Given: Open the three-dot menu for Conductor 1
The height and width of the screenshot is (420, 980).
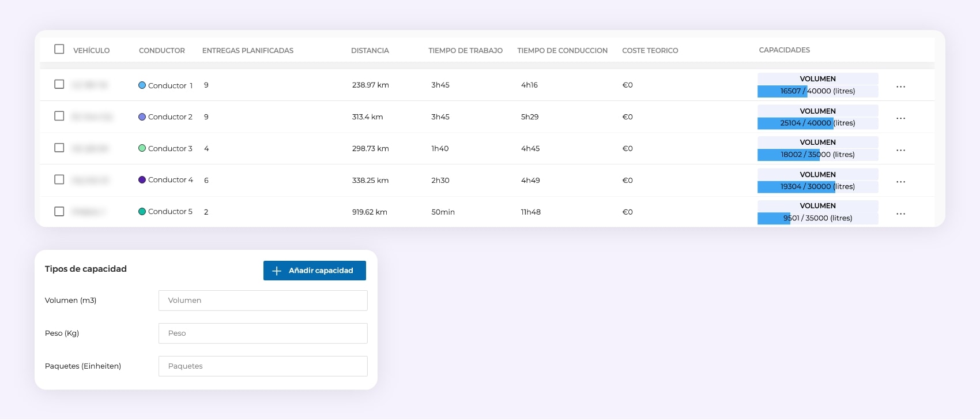Looking at the screenshot, I should [x=900, y=87].
